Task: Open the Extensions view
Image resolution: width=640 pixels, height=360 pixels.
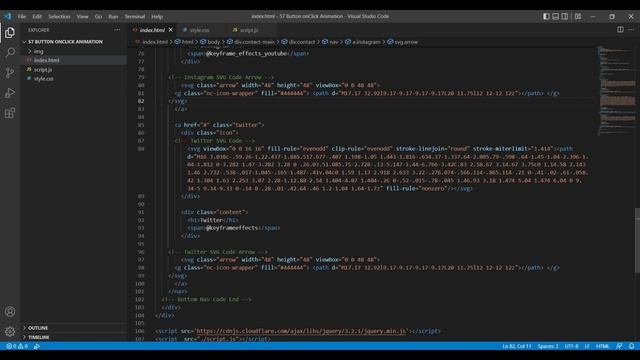Action: pyautogui.click(x=10, y=113)
